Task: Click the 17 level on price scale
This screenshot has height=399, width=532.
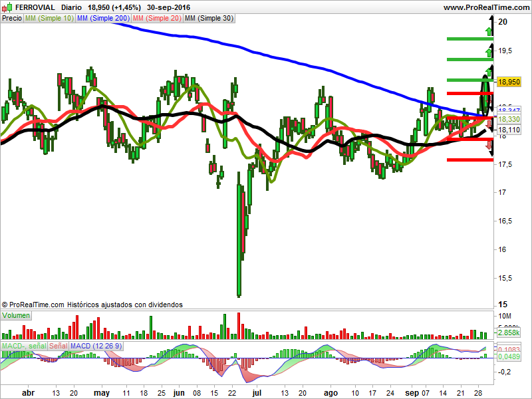Action: coord(502,192)
